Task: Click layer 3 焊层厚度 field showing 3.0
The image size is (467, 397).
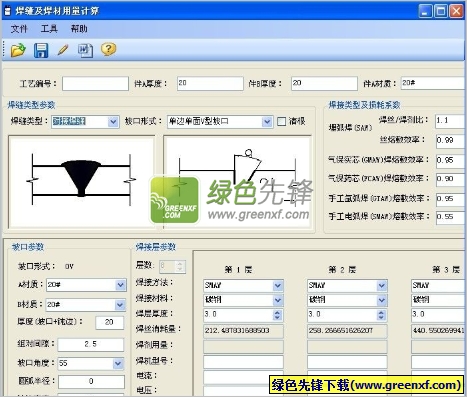Action: [x=438, y=315]
